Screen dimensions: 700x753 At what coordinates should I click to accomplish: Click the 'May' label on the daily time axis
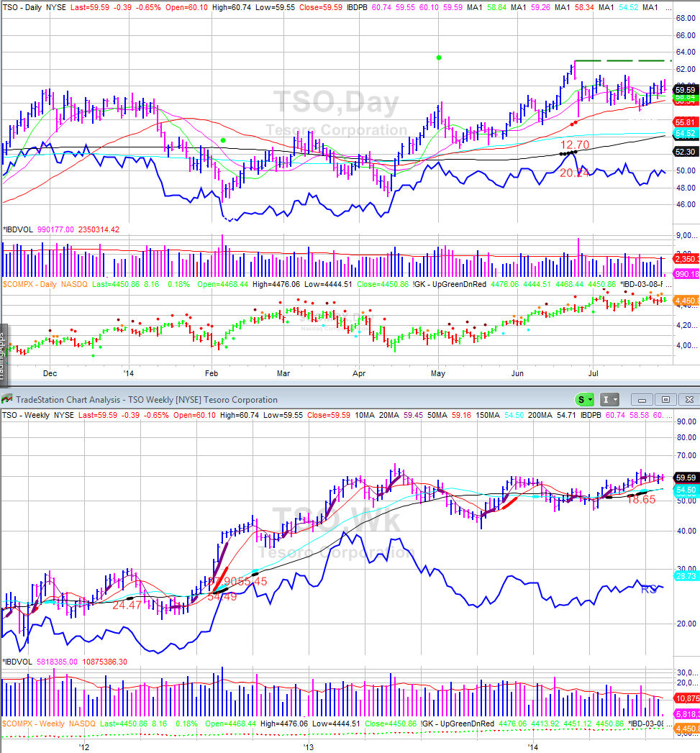pos(438,373)
